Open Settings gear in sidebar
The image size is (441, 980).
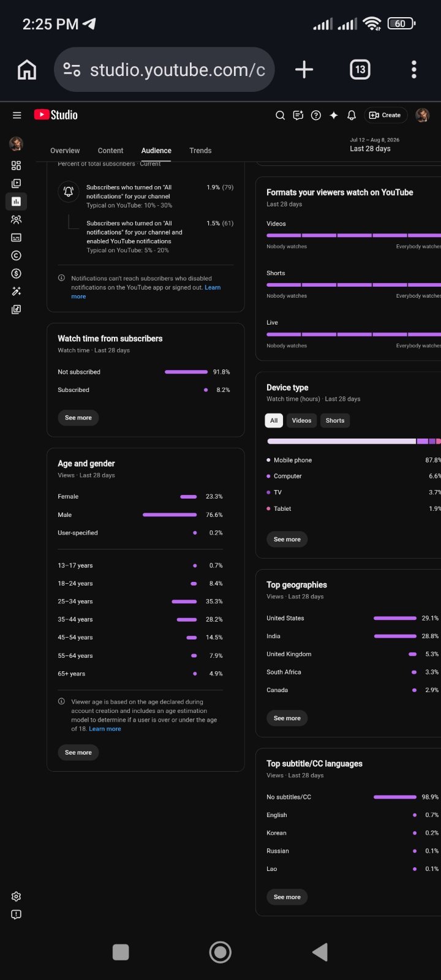point(17,897)
